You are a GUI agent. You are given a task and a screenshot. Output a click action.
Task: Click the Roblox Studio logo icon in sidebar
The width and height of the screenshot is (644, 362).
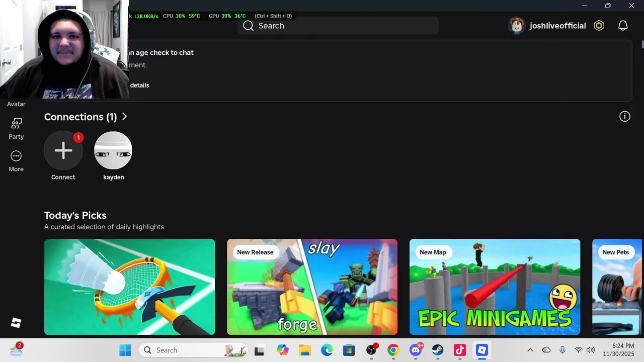coord(16,323)
